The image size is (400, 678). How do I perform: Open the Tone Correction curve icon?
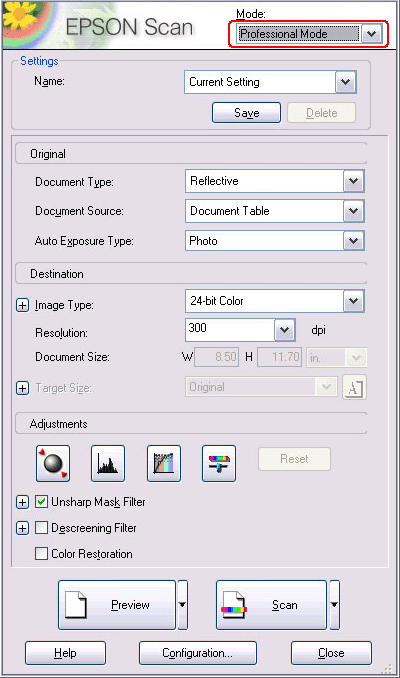coord(164,463)
